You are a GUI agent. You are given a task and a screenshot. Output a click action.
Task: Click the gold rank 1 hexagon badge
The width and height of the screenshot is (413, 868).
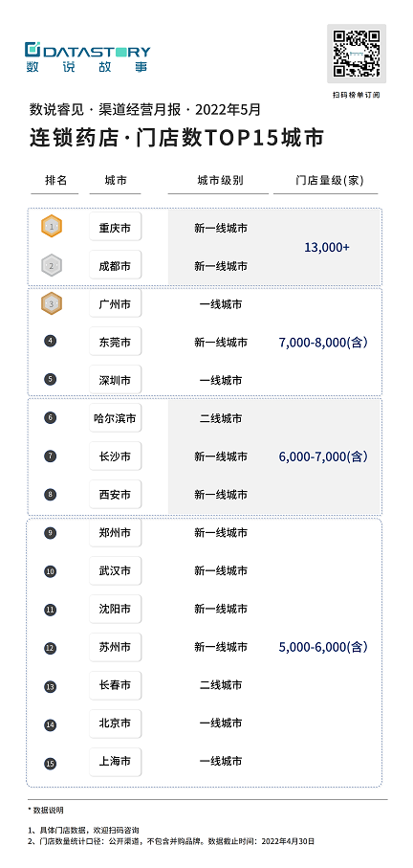click(52, 227)
